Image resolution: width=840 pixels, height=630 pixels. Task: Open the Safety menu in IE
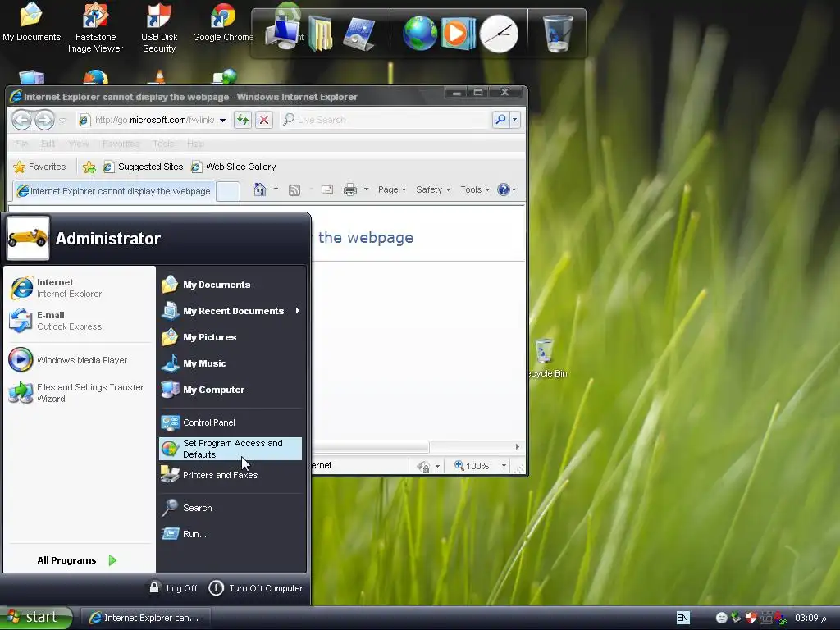(433, 189)
